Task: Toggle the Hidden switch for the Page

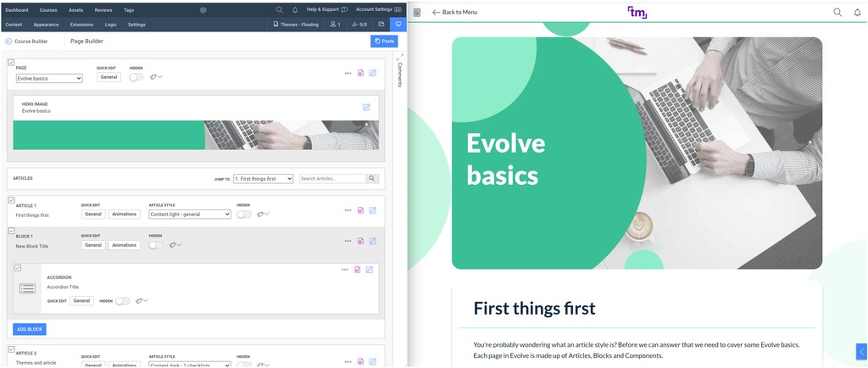Action: 136,77
